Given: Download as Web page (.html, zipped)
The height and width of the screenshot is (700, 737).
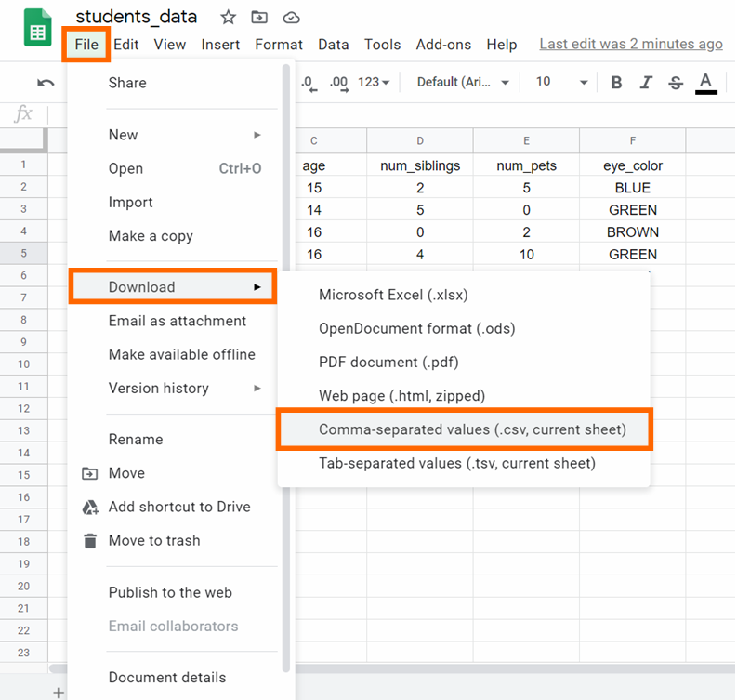Looking at the screenshot, I should click(464, 396).
